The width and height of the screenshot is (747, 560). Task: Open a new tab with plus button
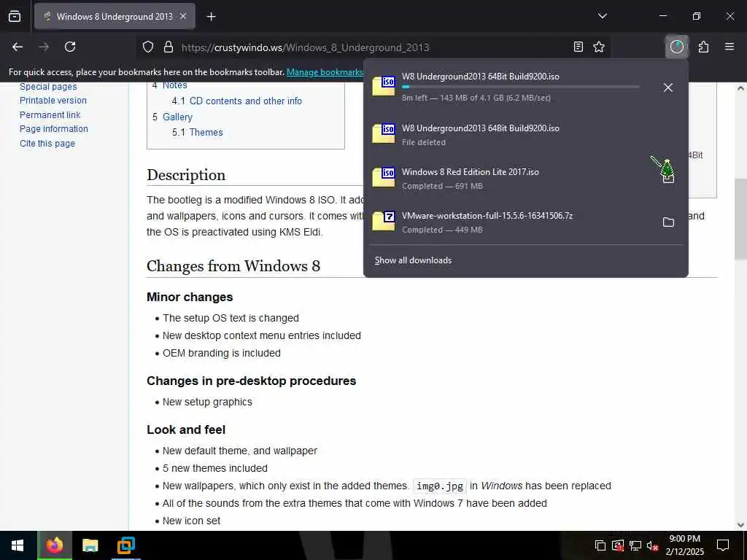tap(211, 17)
